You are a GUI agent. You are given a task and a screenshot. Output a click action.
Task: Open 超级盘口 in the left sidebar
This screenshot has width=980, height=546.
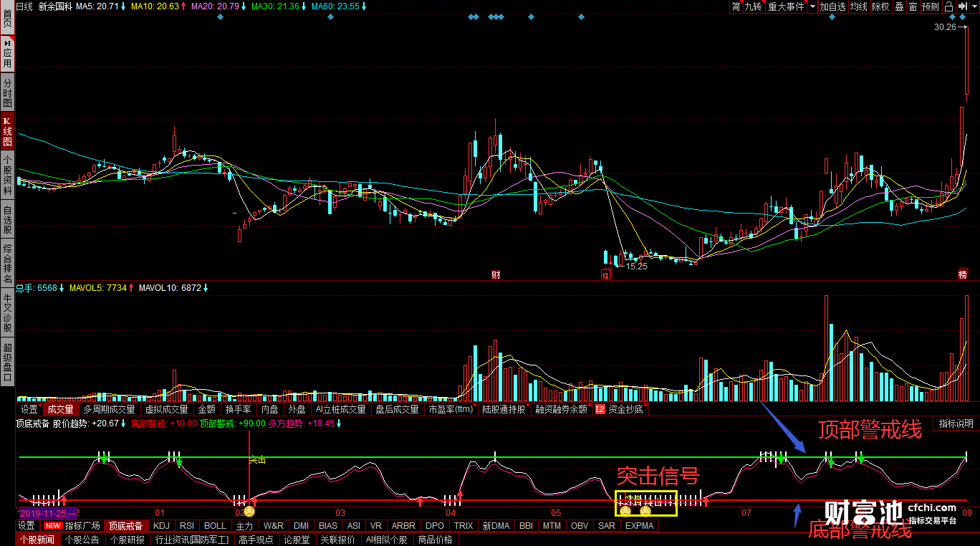(x=7, y=362)
